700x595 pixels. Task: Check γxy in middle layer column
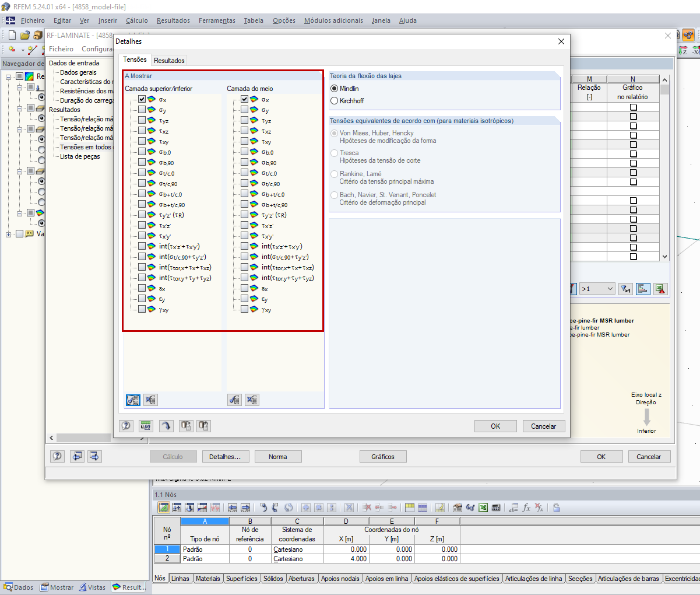pos(245,310)
